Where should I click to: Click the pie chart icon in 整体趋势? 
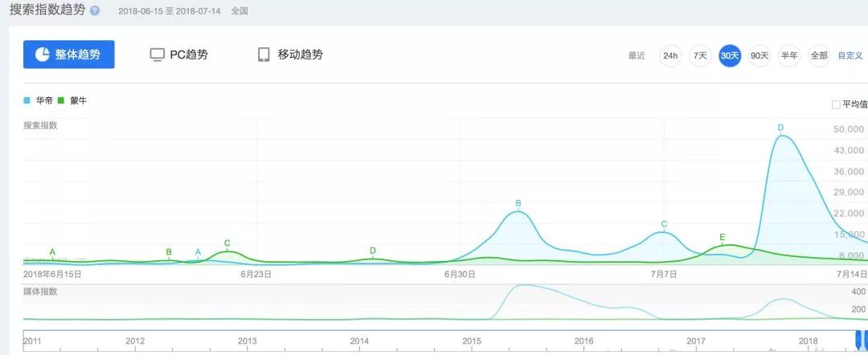pos(43,54)
